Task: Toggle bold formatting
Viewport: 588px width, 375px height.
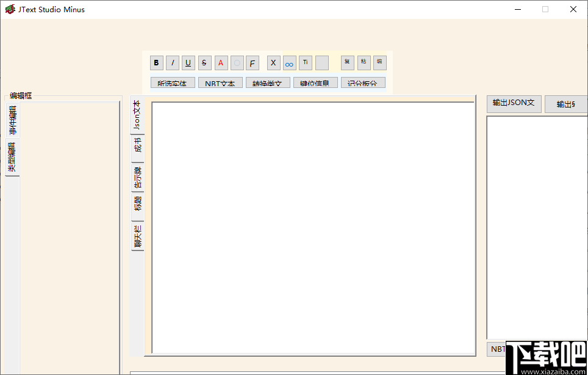Action: 156,62
